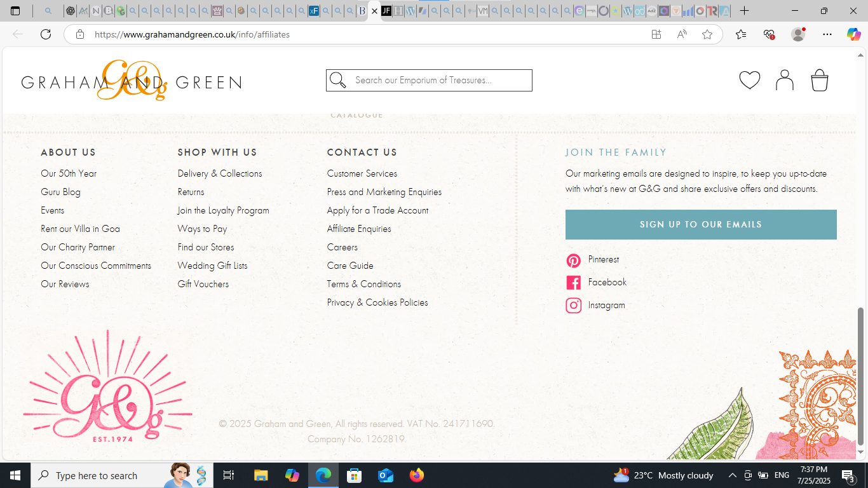This screenshot has height=488, width=868.
Task: Open the Wedding Gift Lists link
Action: (x=212, y=266)
